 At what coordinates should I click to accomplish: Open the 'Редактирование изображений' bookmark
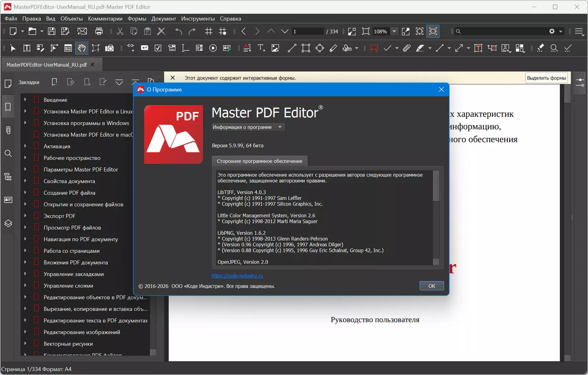82,332
